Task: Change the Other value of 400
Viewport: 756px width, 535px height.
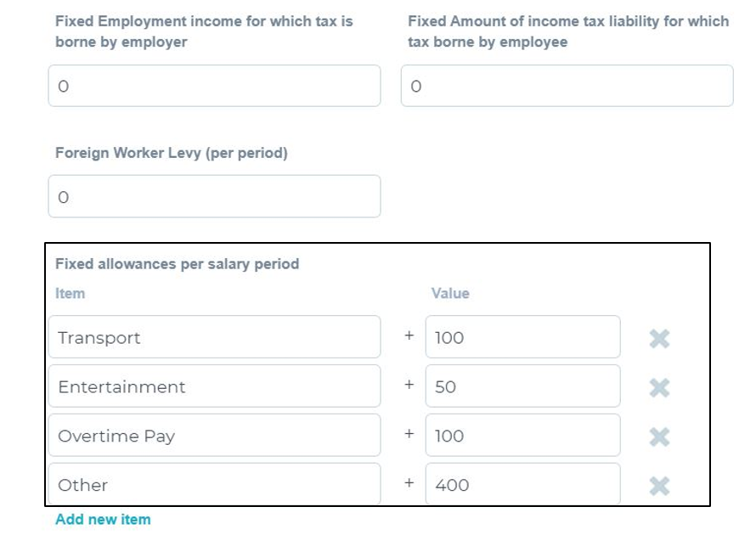Action: click(523, 484)
